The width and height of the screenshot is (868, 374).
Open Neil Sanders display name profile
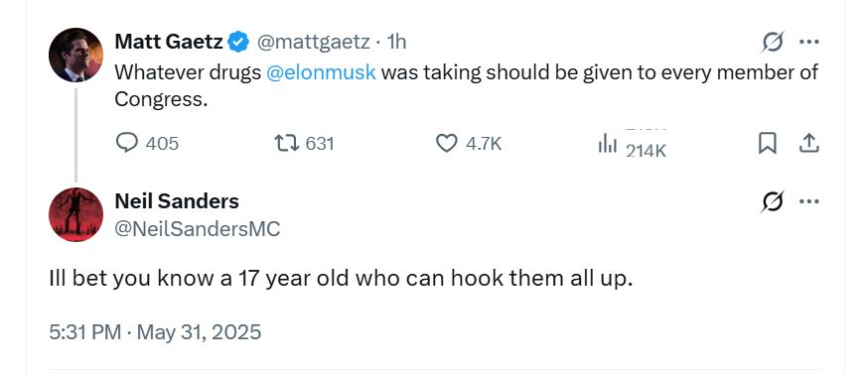(177, 200)
